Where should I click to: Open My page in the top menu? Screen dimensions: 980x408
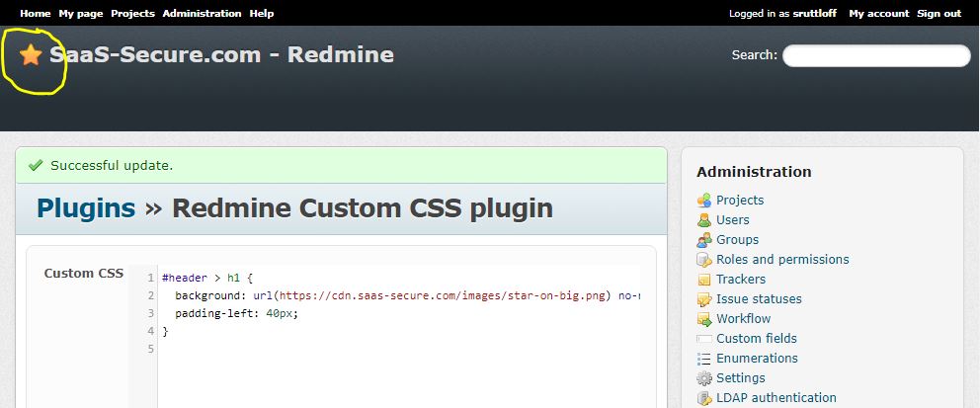pyautogui.click(x=81, y=13)
